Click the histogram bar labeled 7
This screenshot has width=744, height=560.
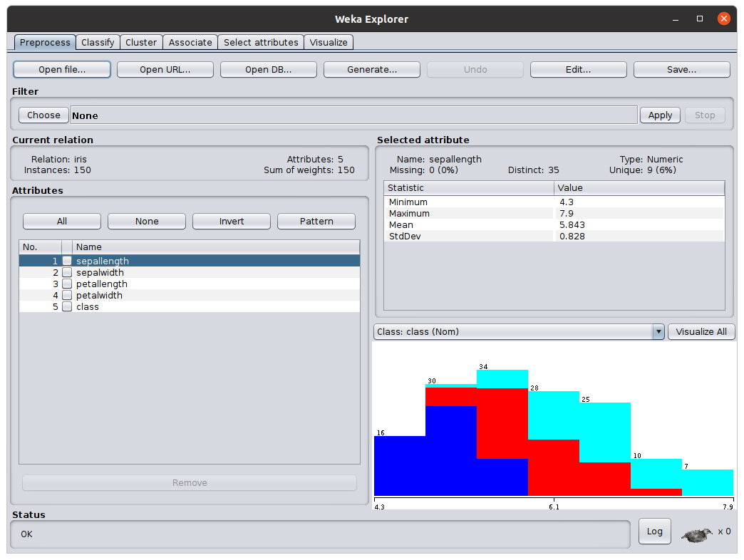[x=708, y=483]
